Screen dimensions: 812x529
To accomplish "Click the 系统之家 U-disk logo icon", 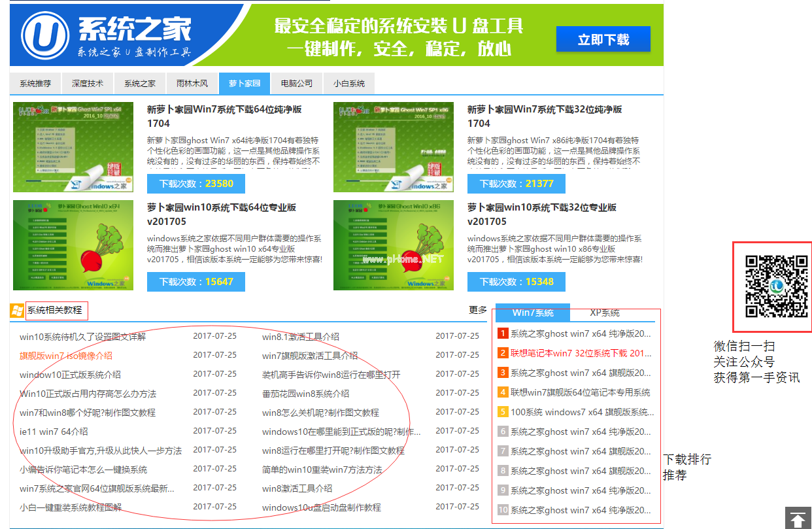I will (46, 34).
